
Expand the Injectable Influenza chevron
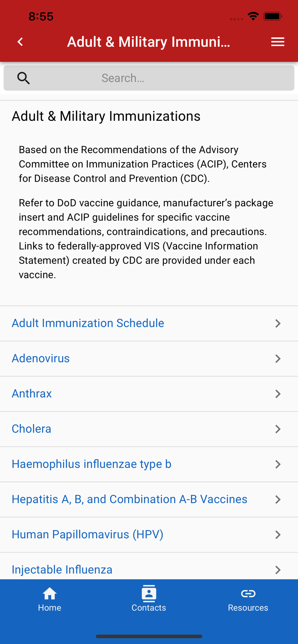[x=278, y=570]
